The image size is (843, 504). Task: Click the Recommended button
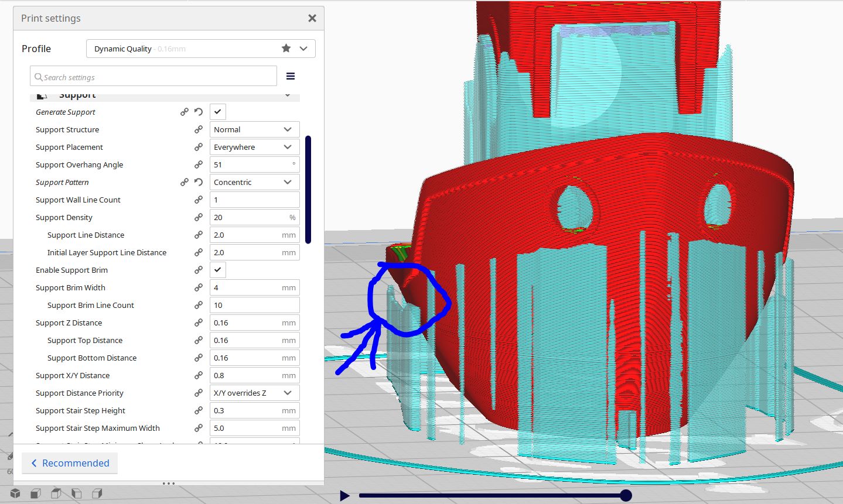pyautogui.click(x=70, y=463)
